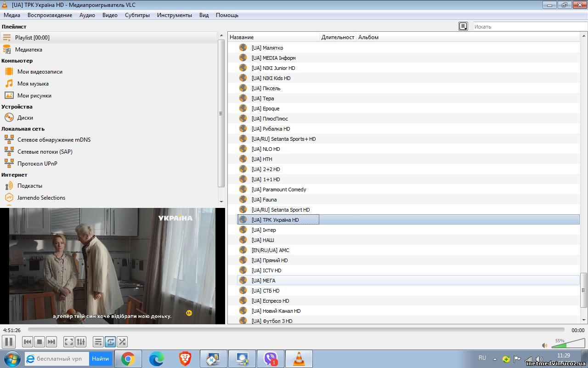
Task: Open Jamendo Selections in the sidebar
Action: [x=41, y=198]
